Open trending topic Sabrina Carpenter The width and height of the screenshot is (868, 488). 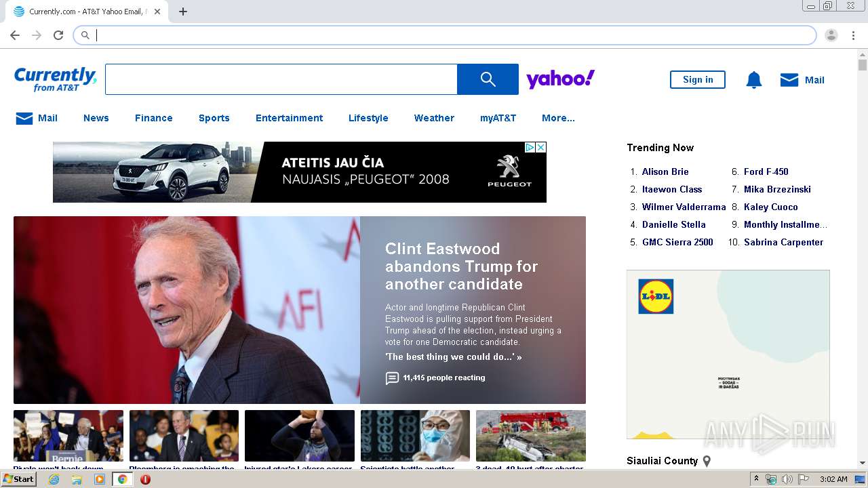point(784,242)
